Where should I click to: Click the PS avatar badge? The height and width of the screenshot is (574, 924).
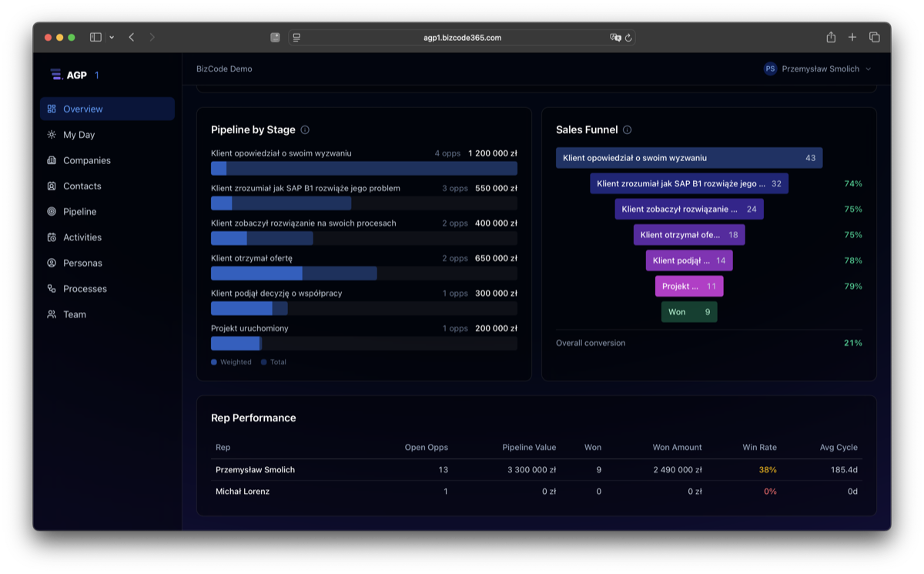770,69
